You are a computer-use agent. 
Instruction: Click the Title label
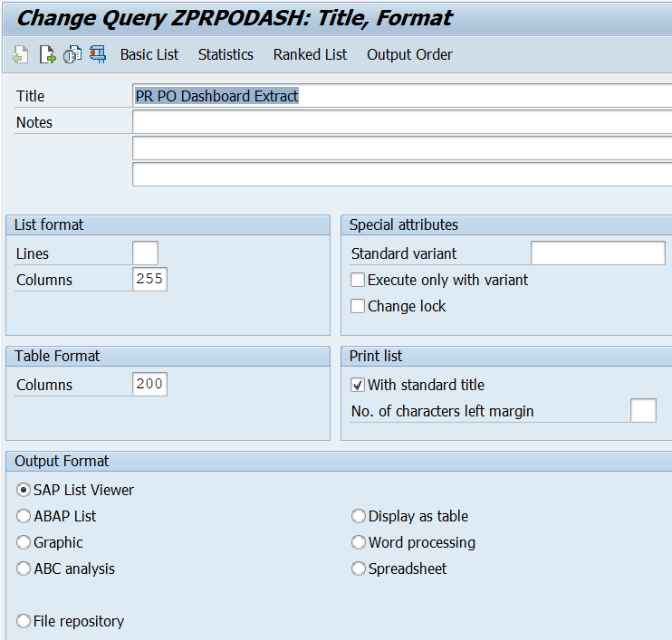coord(30,96)
